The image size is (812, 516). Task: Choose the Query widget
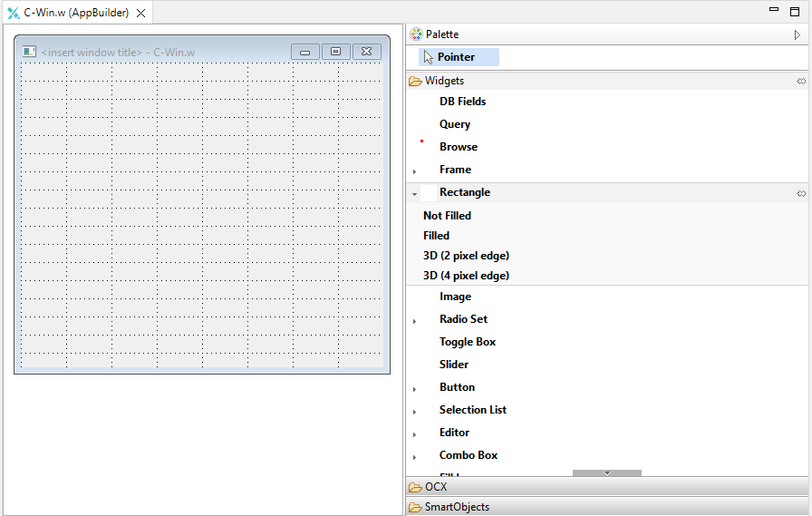tap(455, 124)
